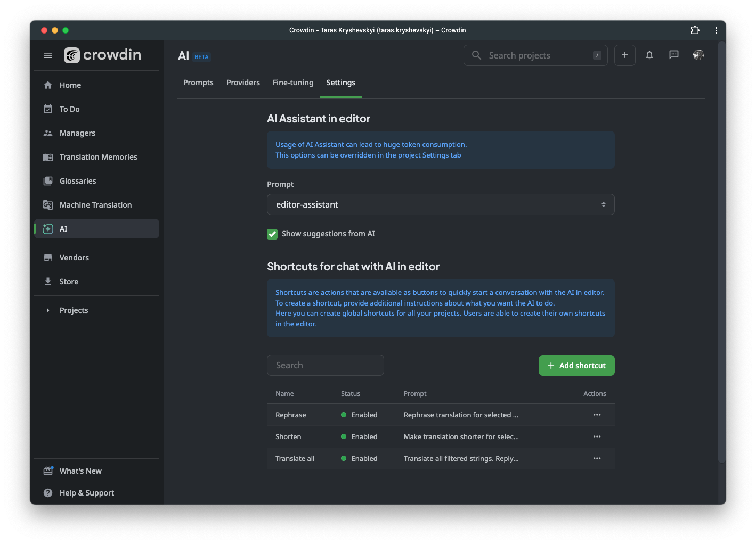This screenshot has height=544, width=756.
Task: Switch to the Fine-tuning tab
Action: [293, 83]
